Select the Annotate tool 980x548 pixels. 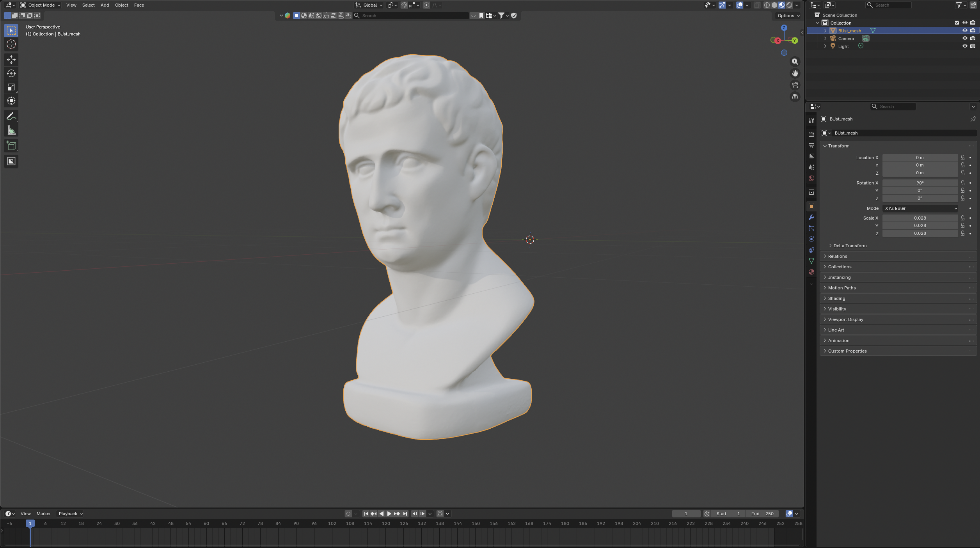click(11, 116)
